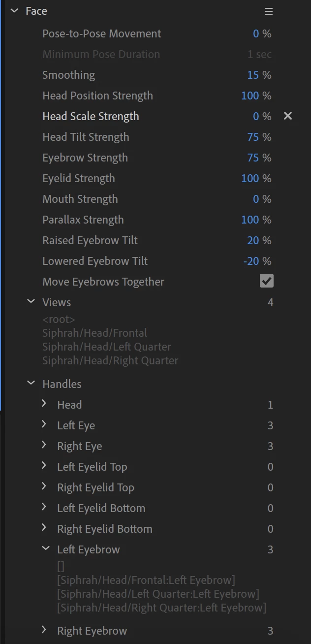Expand Left Eyelid Top handles
The width and height of the screenshot is (311, 644).
(44, 466)
